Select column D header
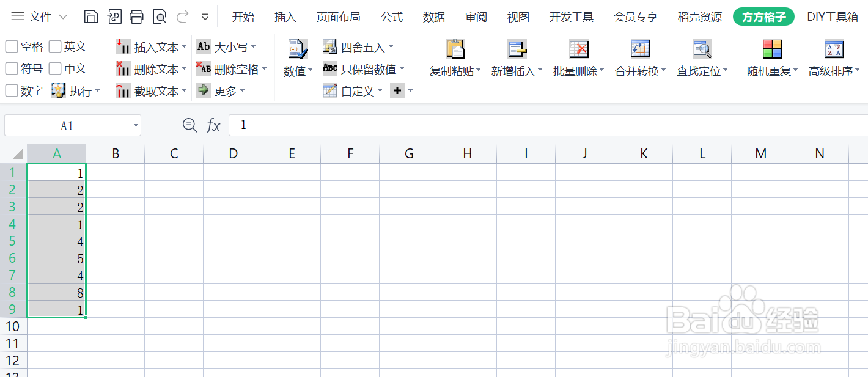The width and height of the screenshot is (868, 377). [x=233, y=154]
